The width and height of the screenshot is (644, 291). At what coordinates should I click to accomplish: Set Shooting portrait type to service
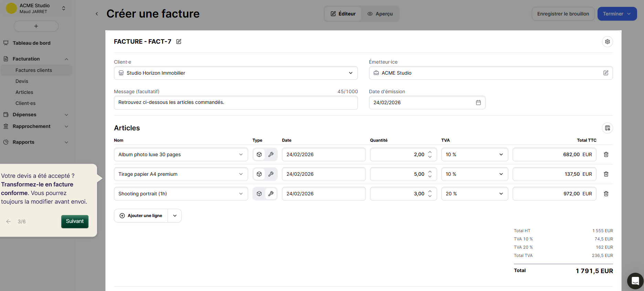pos(271,194)
